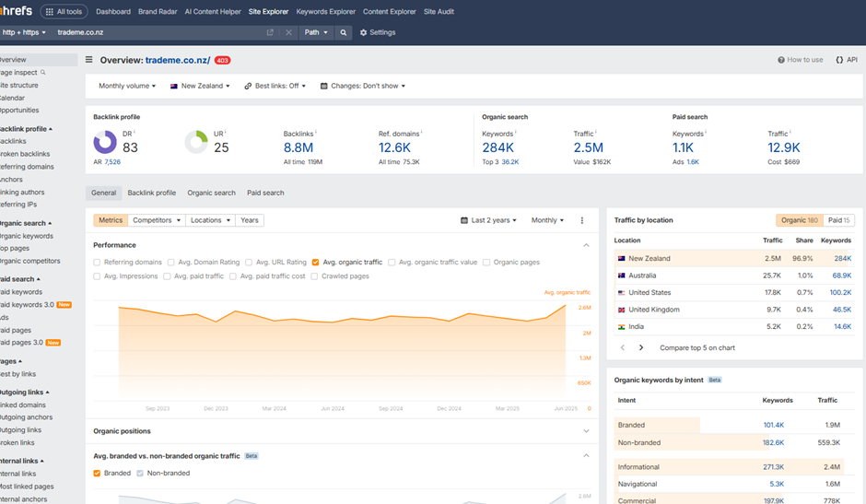Viewport: 866px width, 504px height.
Task: Open the All tools grid menu
Action: pos(64,12)
